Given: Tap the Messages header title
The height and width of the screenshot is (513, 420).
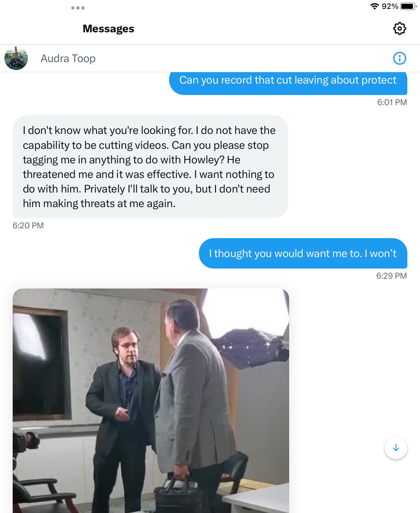Looking at the screenshot, I should pos(108,29).
